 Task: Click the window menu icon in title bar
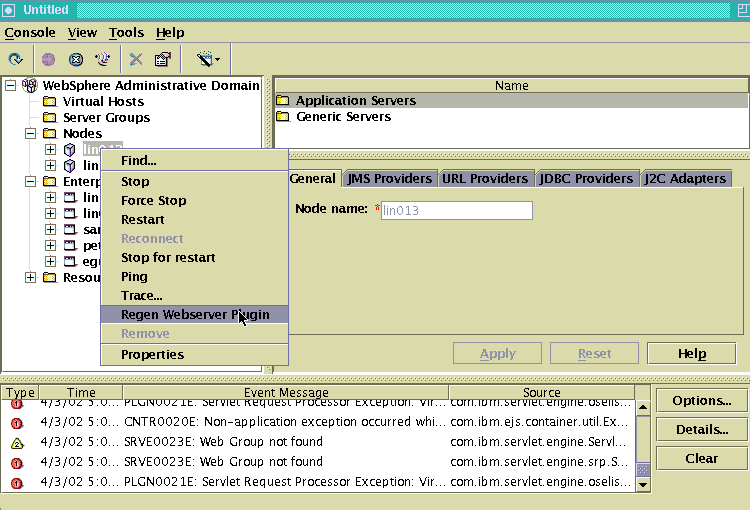tap(9, 10)
